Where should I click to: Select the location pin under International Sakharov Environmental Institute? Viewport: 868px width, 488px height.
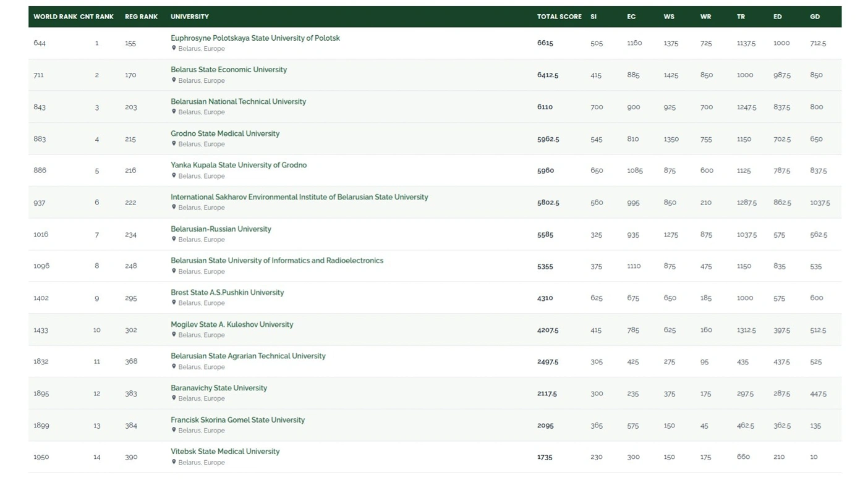tap(174, 208)
